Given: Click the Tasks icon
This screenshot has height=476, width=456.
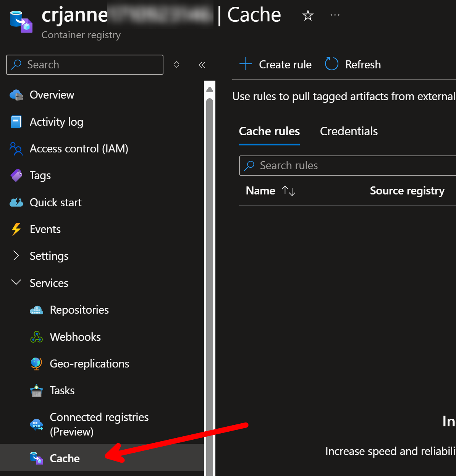Looking at the screenshot, I should 36,390.
